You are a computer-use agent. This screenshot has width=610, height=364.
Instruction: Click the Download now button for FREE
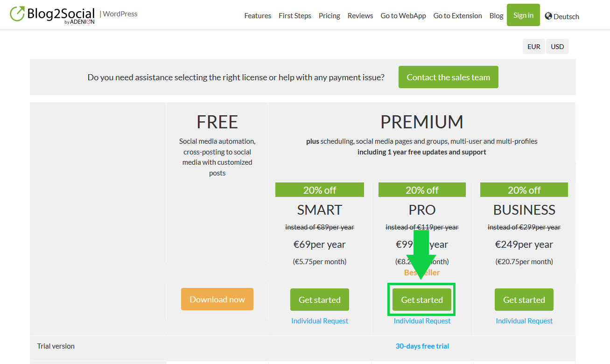click(217, 299)
